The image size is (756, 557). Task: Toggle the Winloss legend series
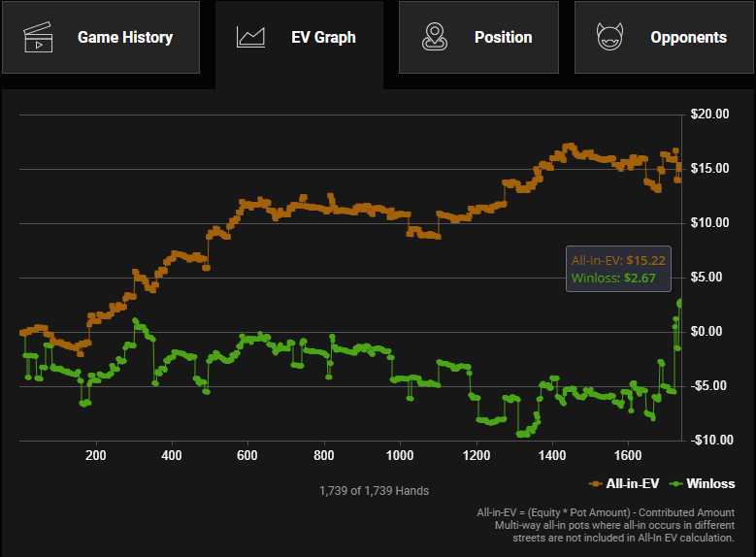(x=703, y=483)
